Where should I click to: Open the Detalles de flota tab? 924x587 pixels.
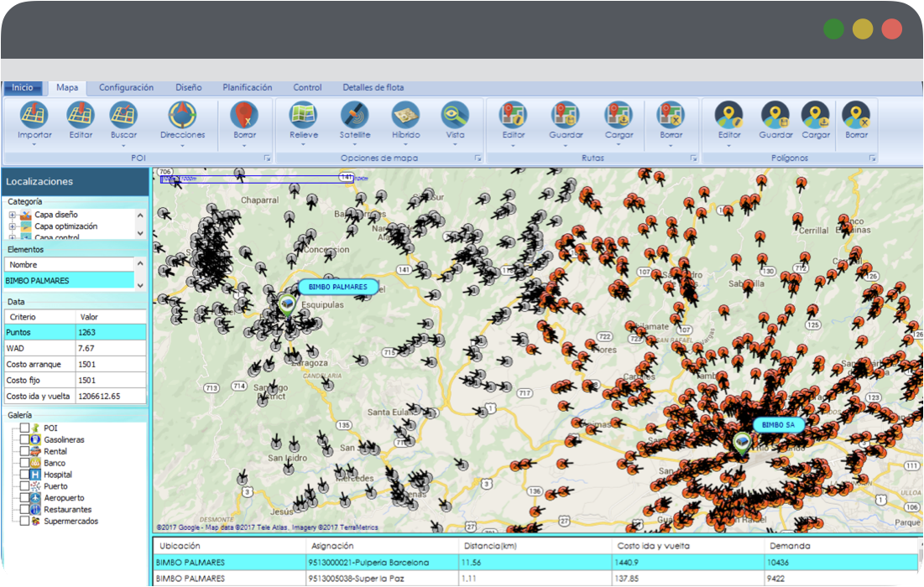(x=373, y=88)
